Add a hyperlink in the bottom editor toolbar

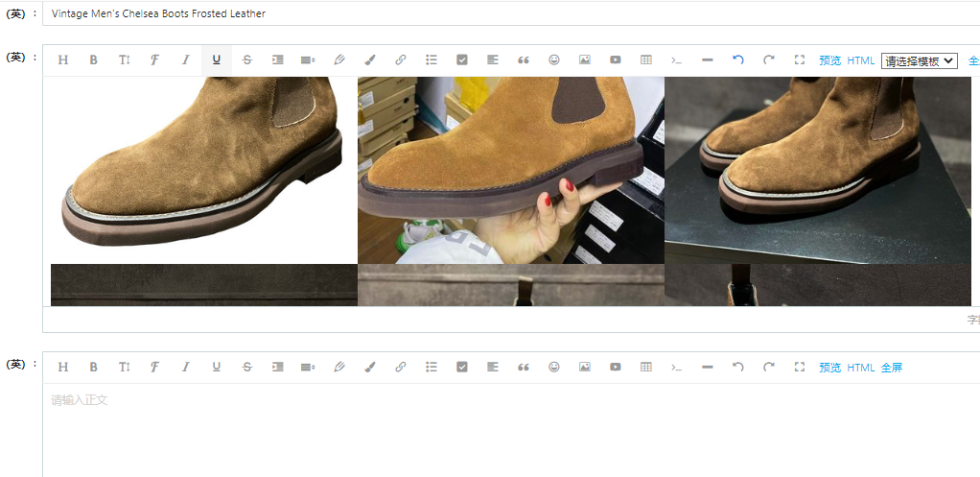(x=401, y=367)
